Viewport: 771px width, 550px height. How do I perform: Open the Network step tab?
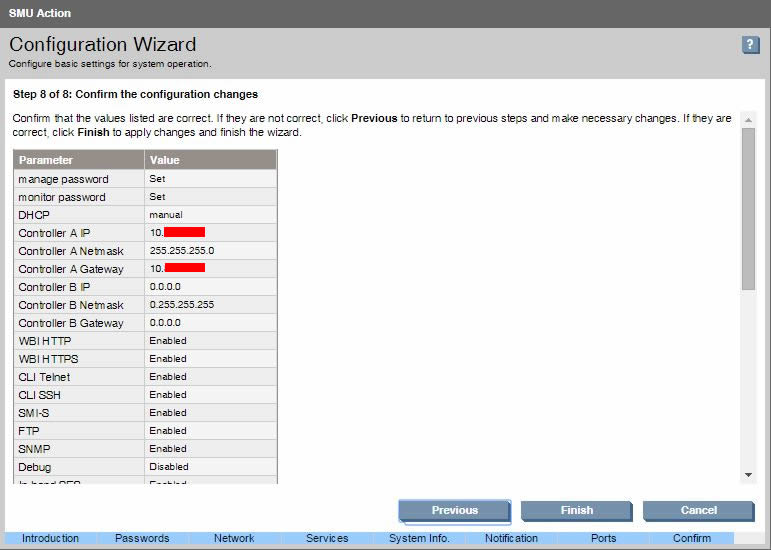click(x=234, y=539)
